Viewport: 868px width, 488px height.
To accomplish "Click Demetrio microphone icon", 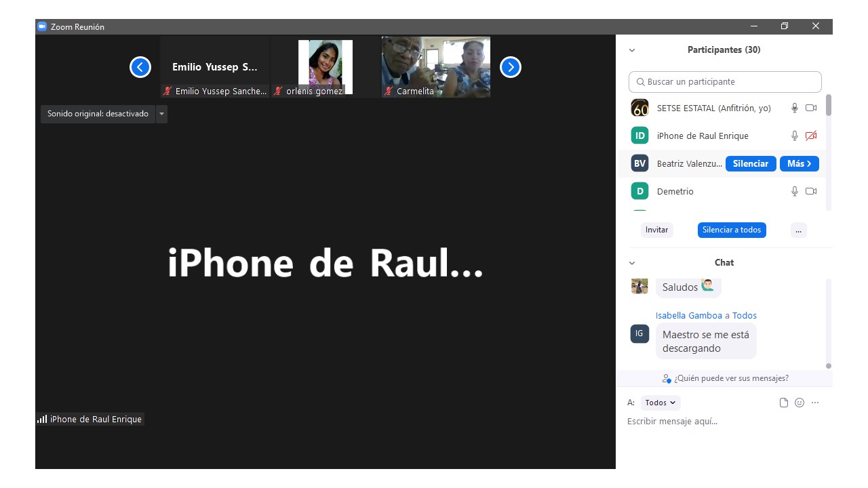I will [x=795, y=191].
